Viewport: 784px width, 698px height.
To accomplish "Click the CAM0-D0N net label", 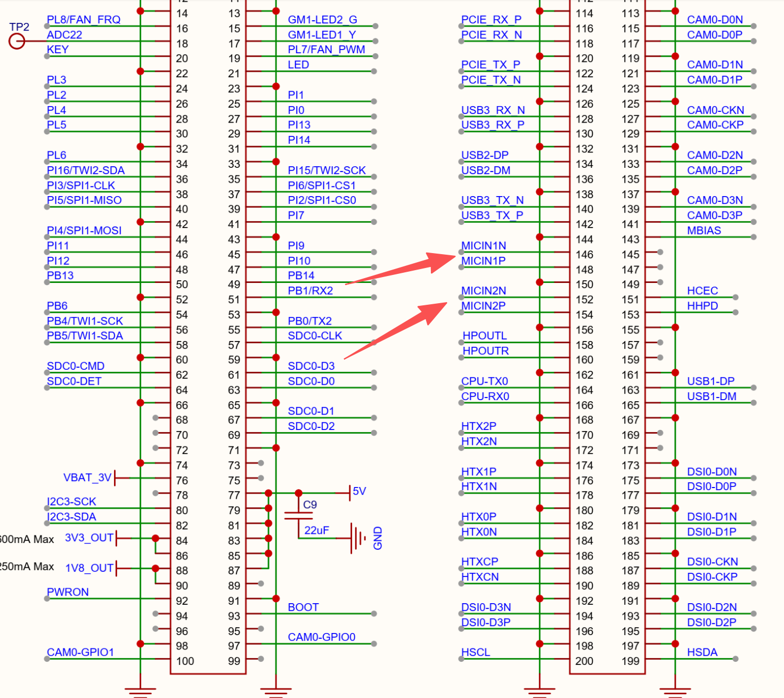I will pyautogui.click(x=715, y=20).
